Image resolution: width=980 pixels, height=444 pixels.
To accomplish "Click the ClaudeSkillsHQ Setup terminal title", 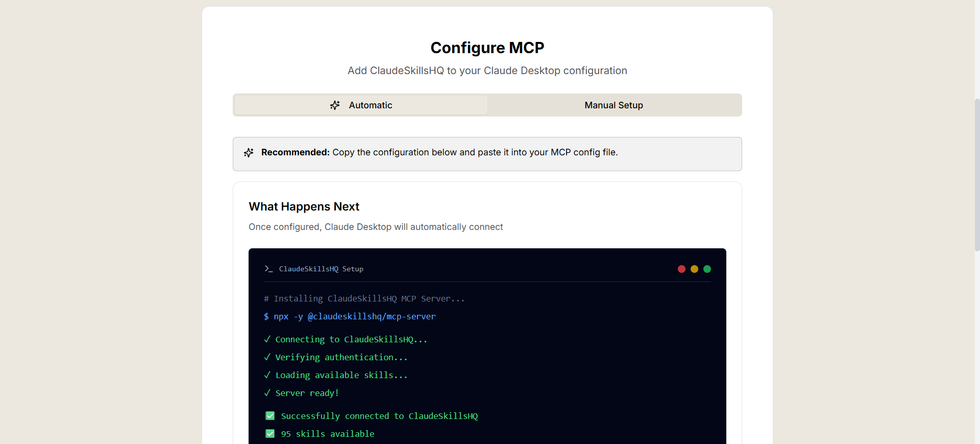I will pyautogui.click(x=321, y=269).
